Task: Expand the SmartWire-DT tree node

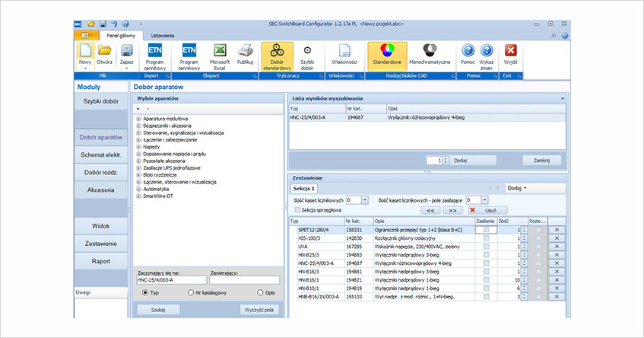Action: click(x=139, y=196)
